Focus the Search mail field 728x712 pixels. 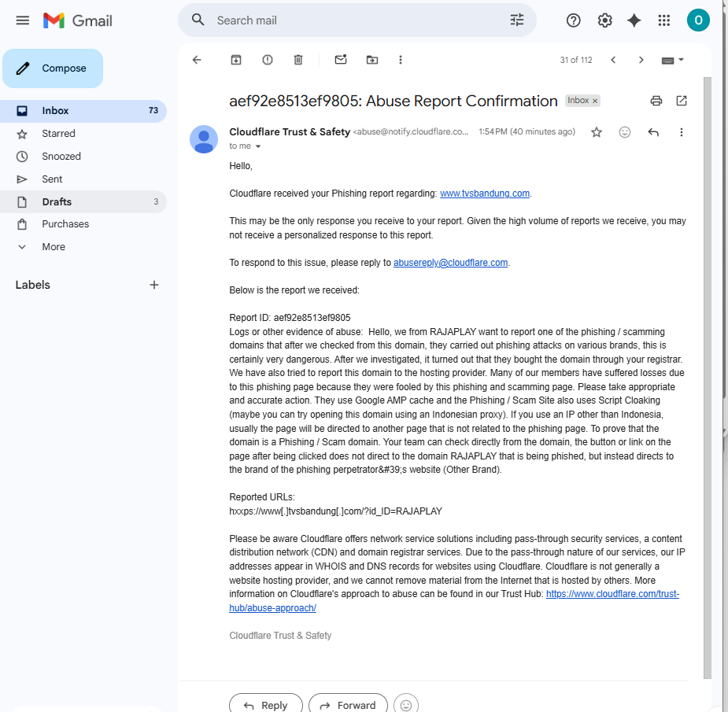click(x=357, y=20)
